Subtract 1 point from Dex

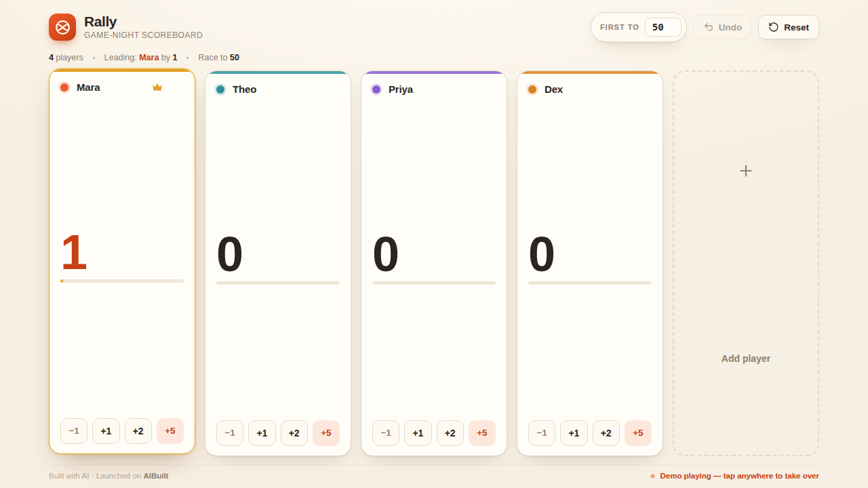(542, 433)
